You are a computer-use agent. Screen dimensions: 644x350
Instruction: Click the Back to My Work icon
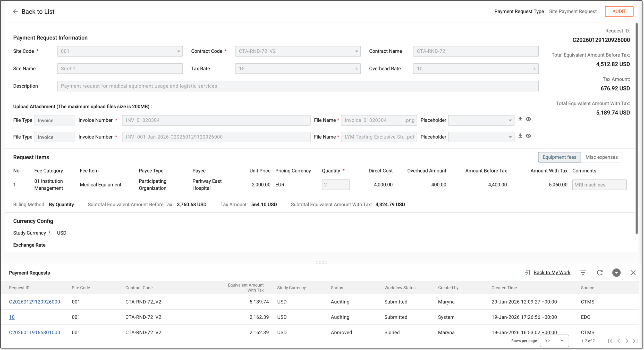[527, 273]
